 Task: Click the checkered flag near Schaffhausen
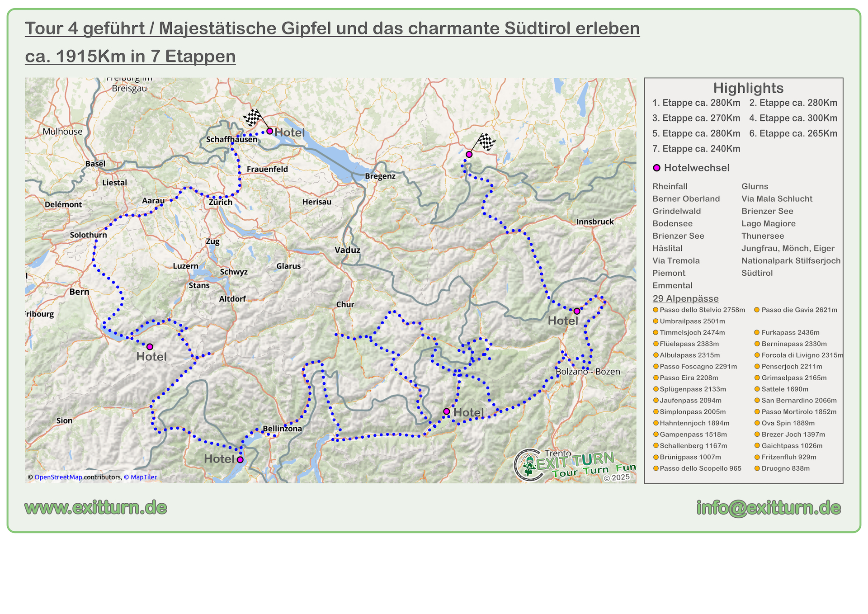pos(253,118)
